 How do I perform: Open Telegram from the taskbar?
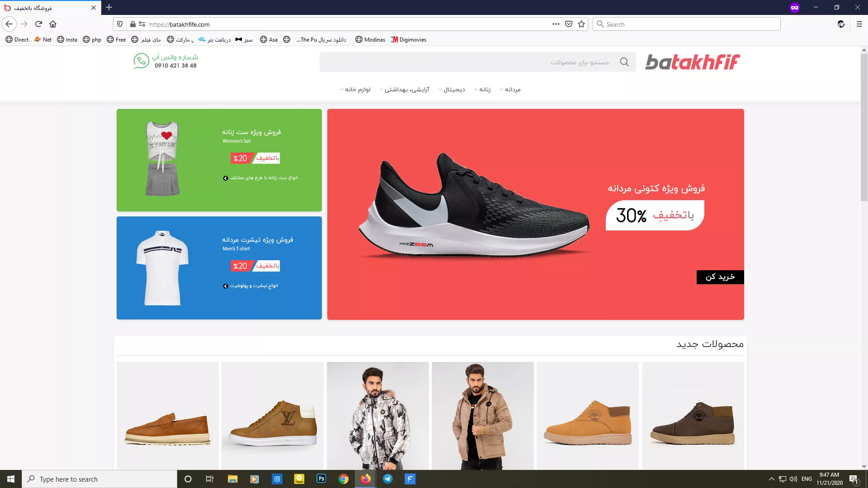387,479
